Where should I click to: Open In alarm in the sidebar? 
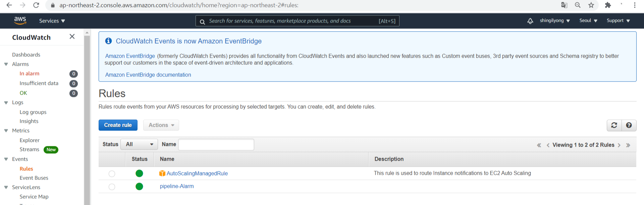(30, 73)
